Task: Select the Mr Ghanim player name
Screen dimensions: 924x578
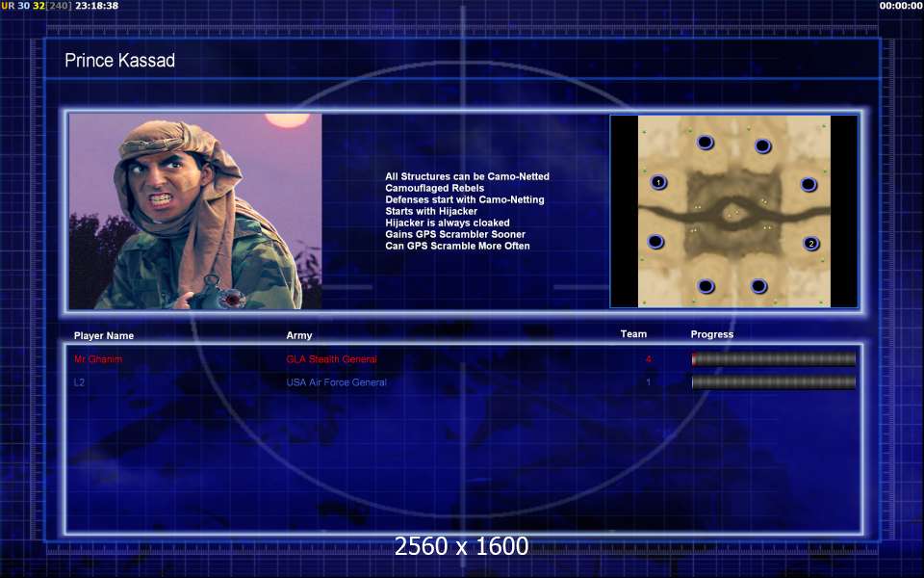Action: point(98,359)
